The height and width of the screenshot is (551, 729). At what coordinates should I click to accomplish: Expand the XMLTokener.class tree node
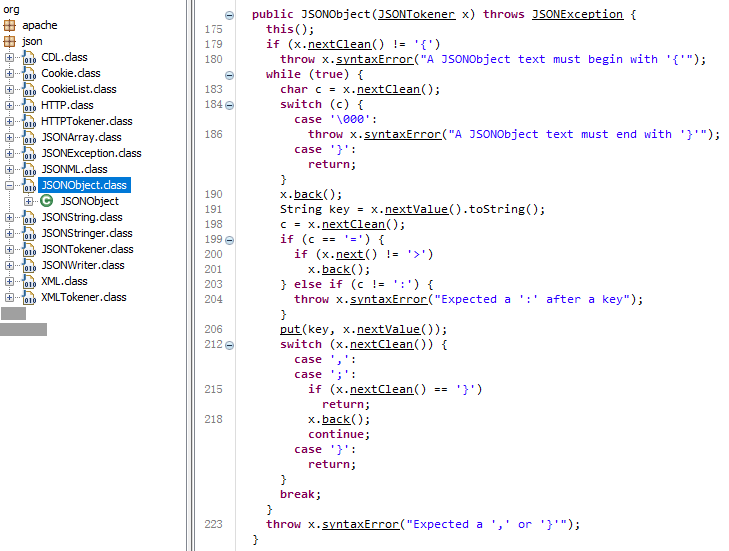pyautogui.click(x=9, y=297)
